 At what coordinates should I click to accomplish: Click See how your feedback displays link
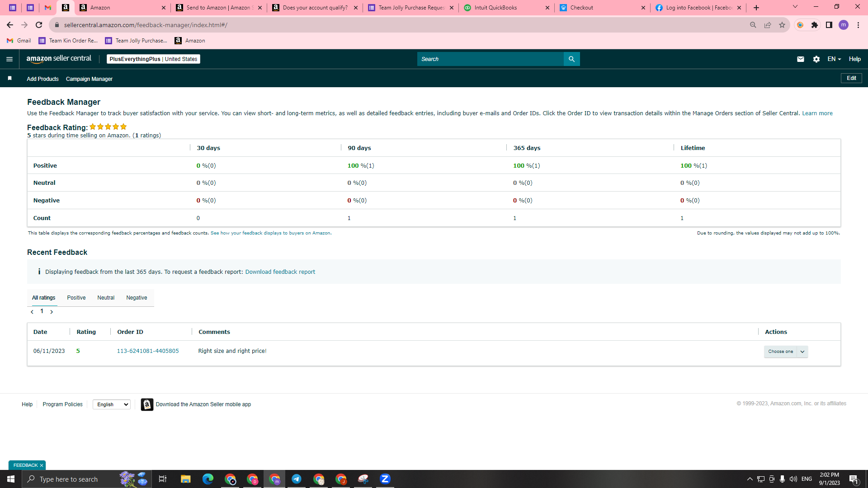270,233
